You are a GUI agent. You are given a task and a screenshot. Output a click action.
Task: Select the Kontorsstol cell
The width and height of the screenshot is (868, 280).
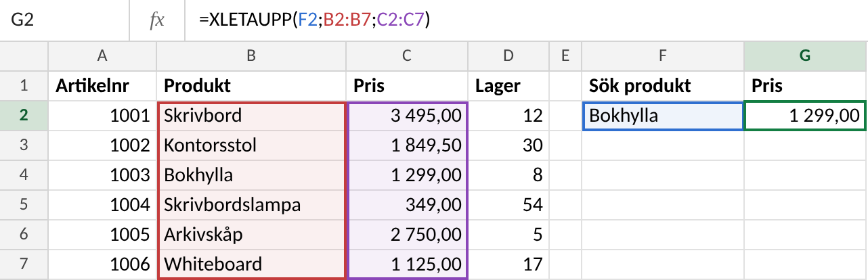point(251,145)
